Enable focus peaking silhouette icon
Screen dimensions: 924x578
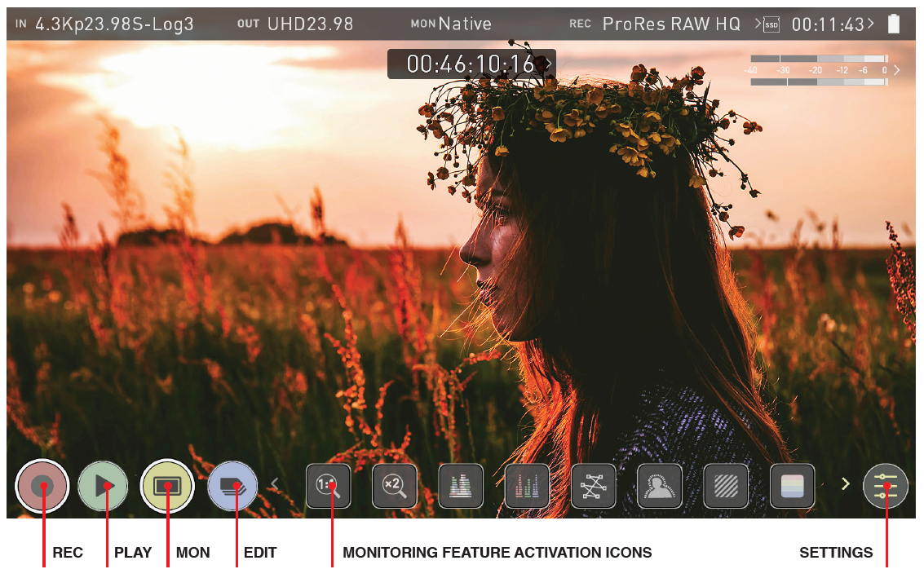coord(659,486)
